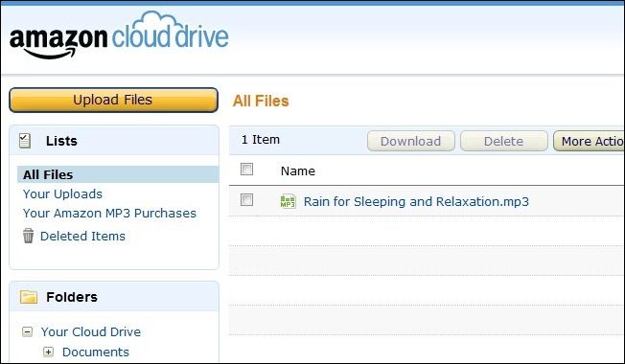The width and height of the screenshot is (625, 364).
Task: Open the More Actions menu button
Action: [589, 141]
